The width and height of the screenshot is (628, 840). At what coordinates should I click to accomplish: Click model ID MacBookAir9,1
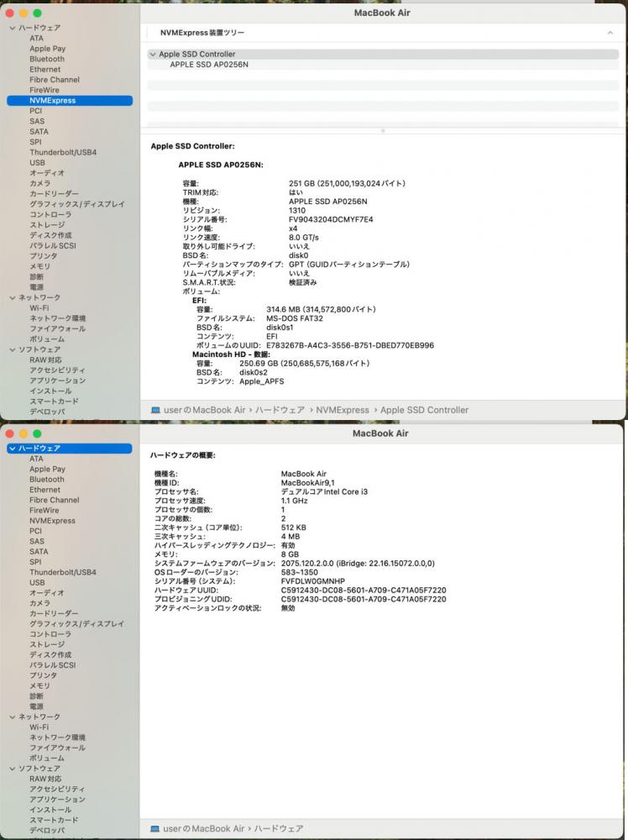308,483
